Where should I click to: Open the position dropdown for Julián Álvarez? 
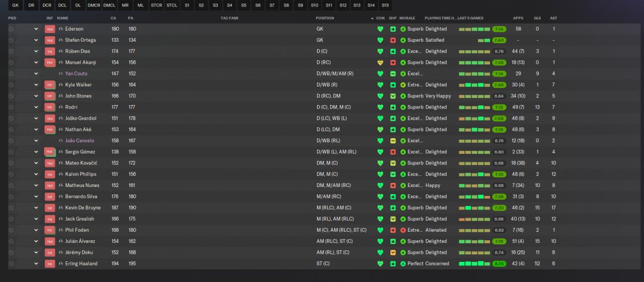36,241
